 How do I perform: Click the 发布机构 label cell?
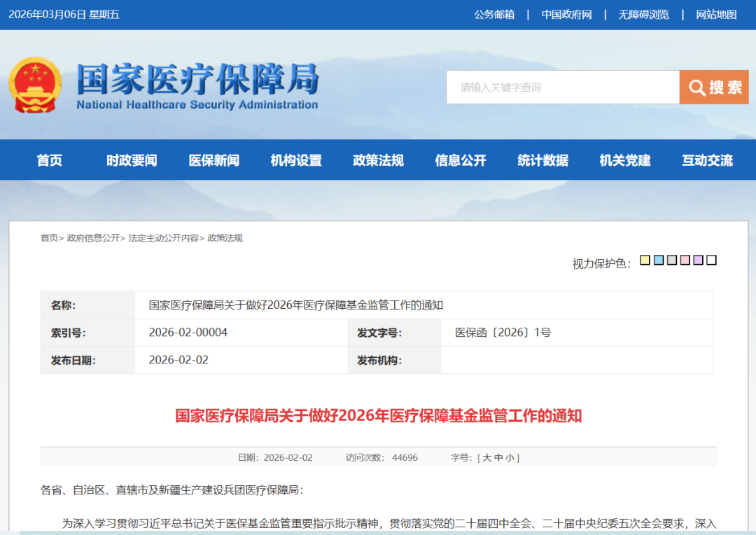(394, 360)
